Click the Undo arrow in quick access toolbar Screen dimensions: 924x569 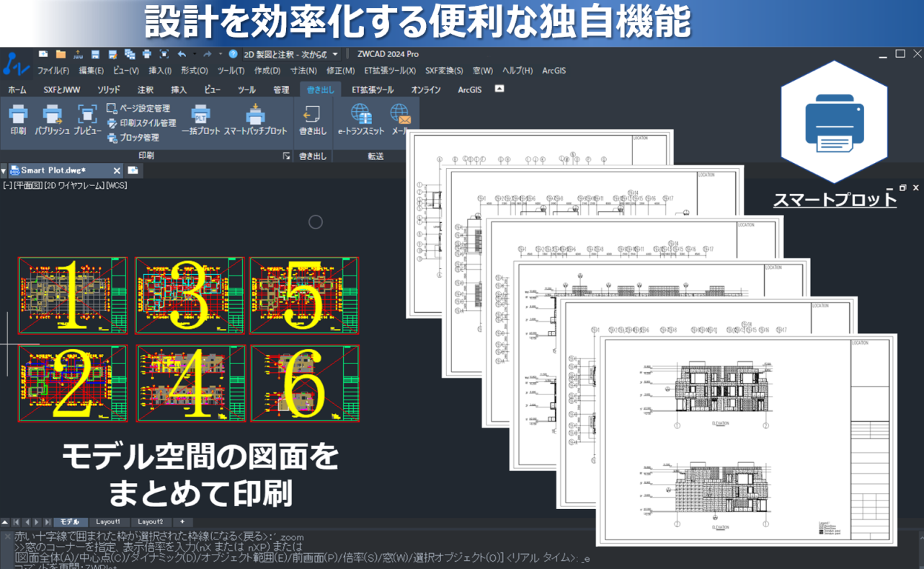coord(182,54)
